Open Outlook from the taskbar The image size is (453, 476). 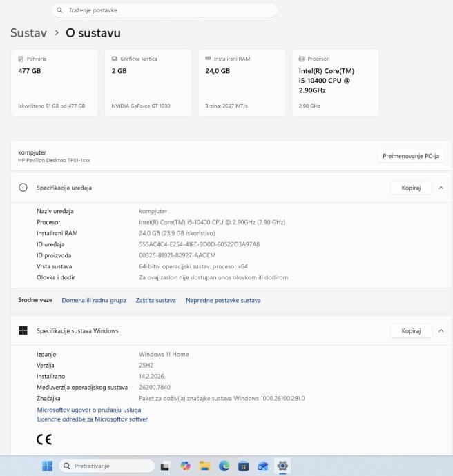tap(262, 466)
